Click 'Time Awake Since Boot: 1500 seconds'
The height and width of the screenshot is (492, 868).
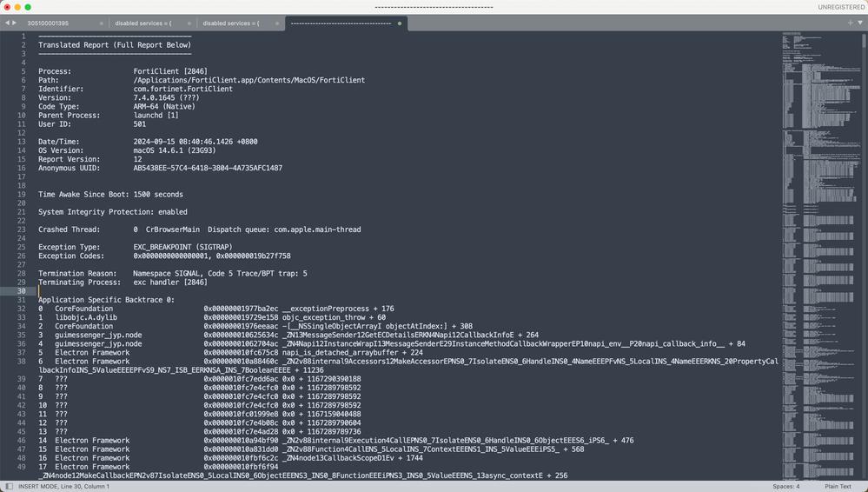pos(110,195)
